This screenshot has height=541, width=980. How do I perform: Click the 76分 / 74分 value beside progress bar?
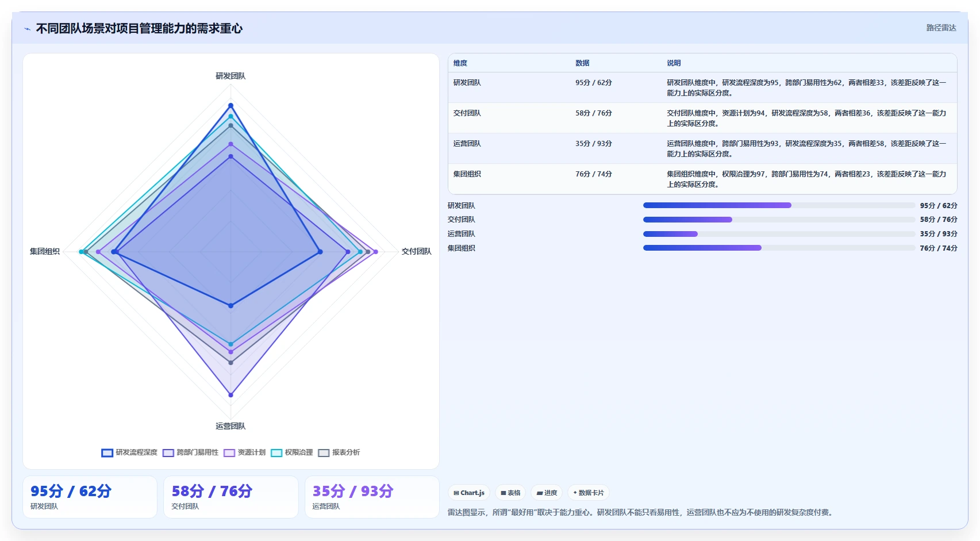click(x=939, y=248)
